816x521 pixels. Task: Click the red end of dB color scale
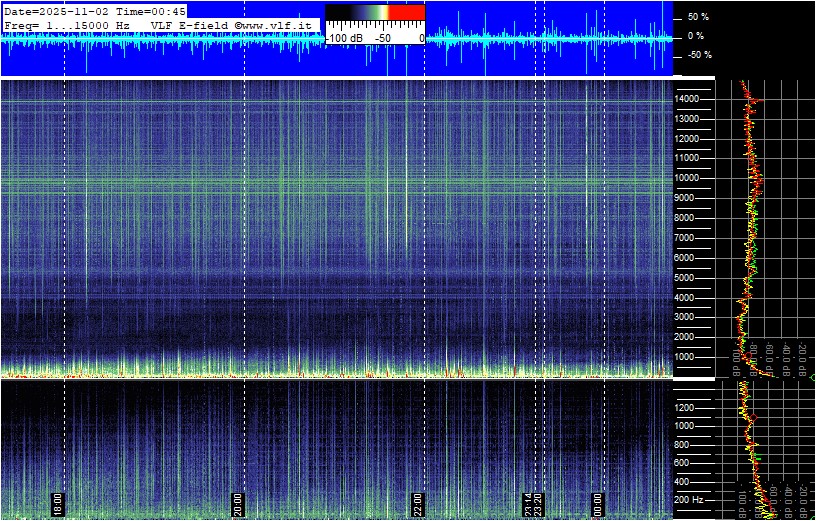[406, 12]
